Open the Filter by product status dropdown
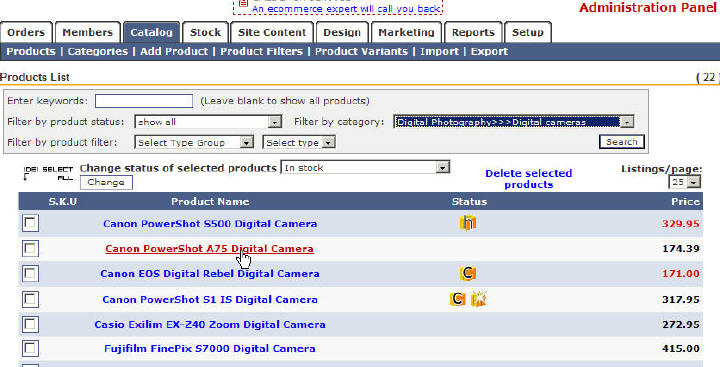The height and width of the screenshot is (367, 720). (208, 122)
